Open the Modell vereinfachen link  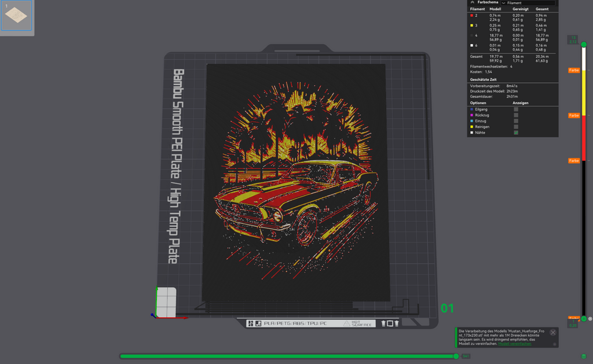click(514, 344)
